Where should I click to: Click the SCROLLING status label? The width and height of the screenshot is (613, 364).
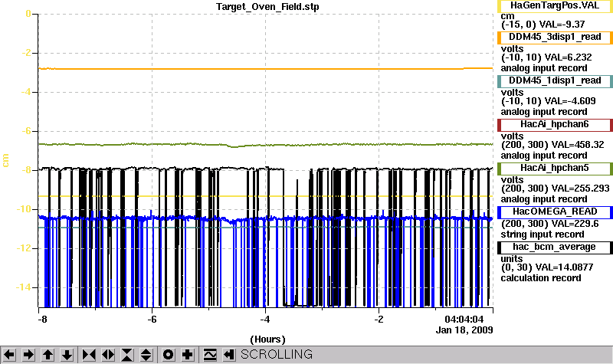coord(277,355)
